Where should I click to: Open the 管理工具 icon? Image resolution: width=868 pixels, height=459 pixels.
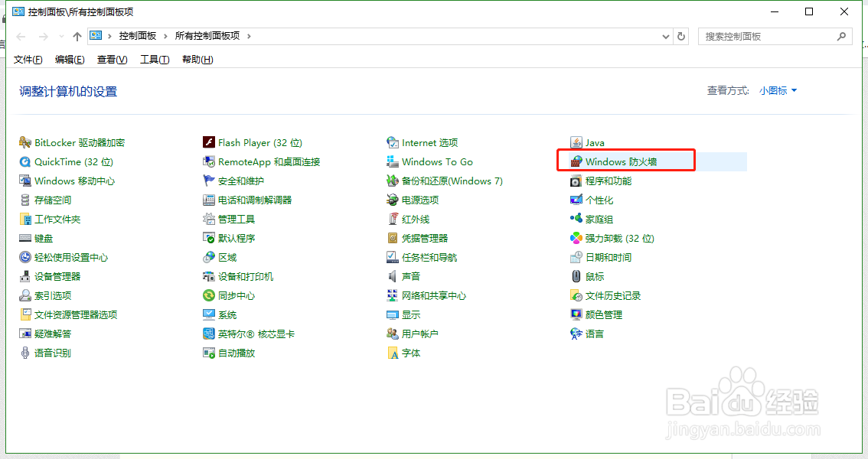209,219
